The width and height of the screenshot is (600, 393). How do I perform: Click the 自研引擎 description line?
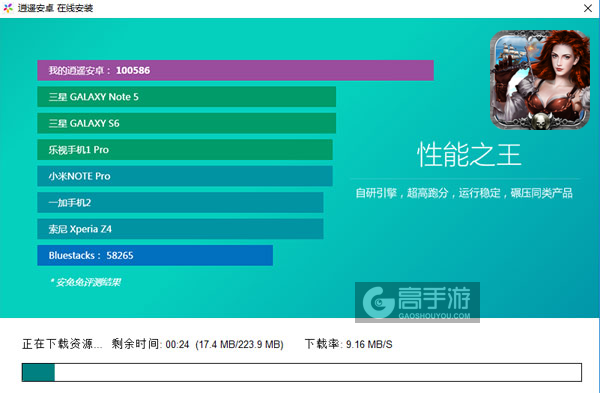coord(464,193)
